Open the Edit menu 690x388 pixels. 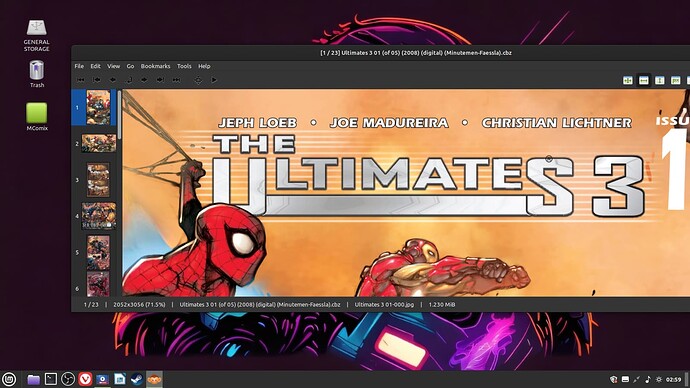(x=95, y=66)
